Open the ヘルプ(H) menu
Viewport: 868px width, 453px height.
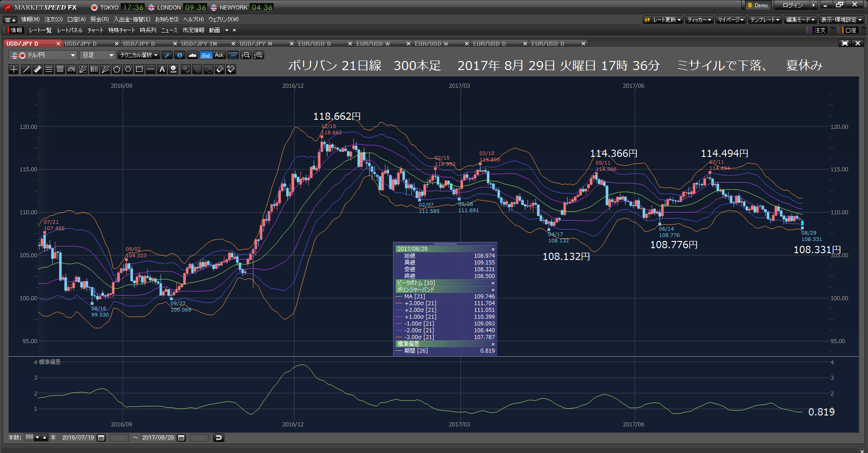194,19
